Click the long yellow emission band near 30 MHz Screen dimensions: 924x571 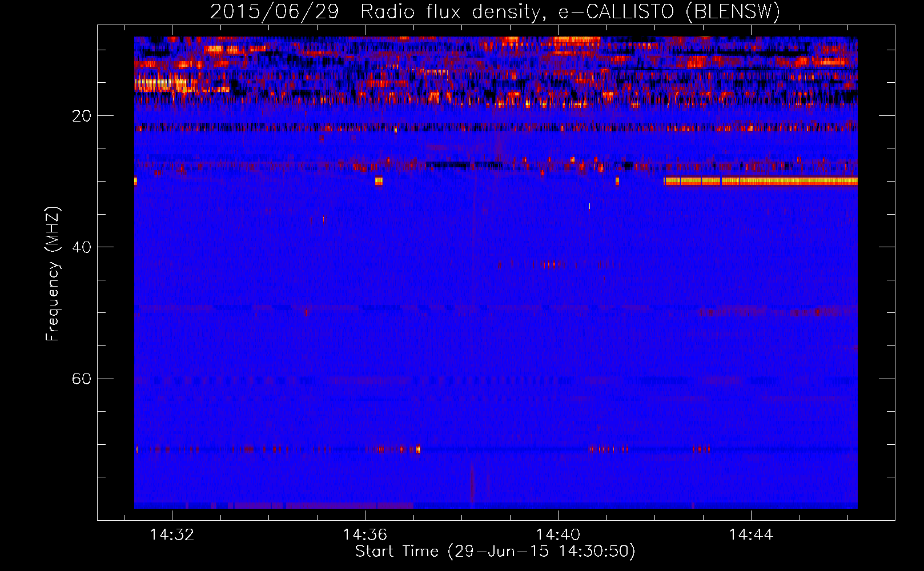tap(761, 181)
